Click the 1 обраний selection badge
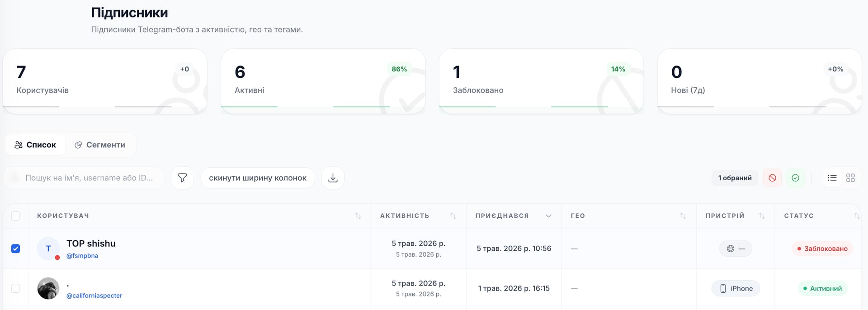 (x=735, y=178)
